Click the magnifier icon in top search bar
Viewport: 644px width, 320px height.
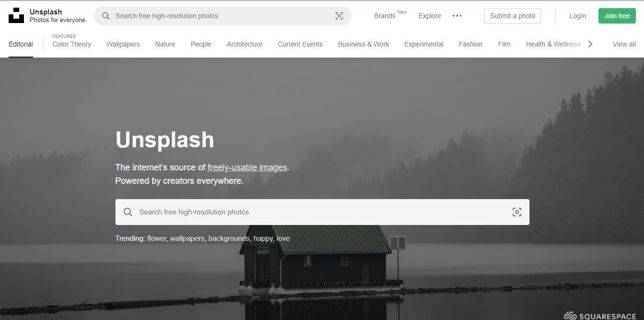pos(106,16)
